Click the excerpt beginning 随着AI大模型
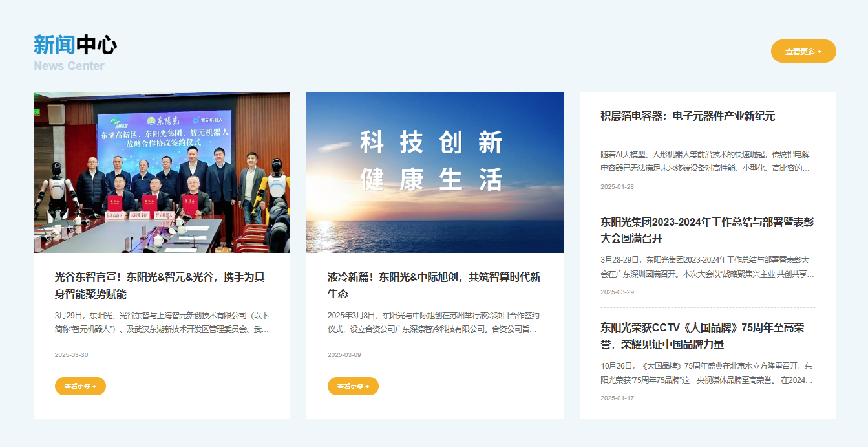The width and height of the screenshot is (868, 447). 705,161
